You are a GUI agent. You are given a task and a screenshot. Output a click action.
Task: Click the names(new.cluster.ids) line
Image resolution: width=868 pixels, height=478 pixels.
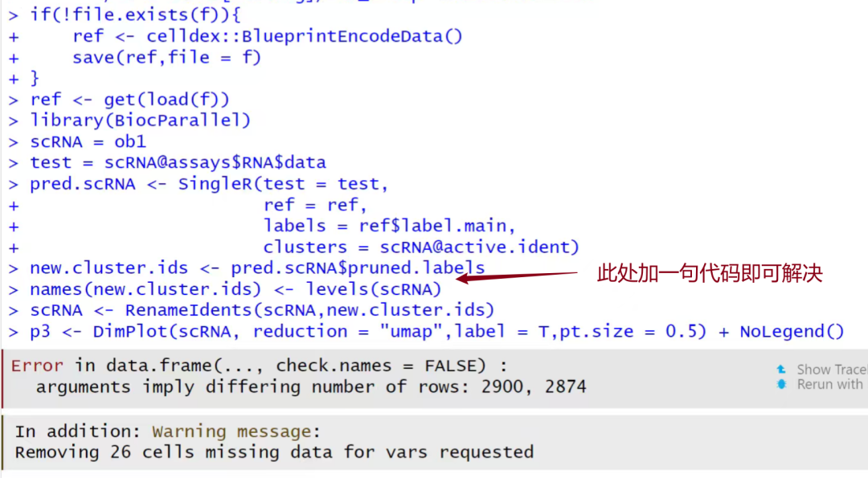(235, 289)
